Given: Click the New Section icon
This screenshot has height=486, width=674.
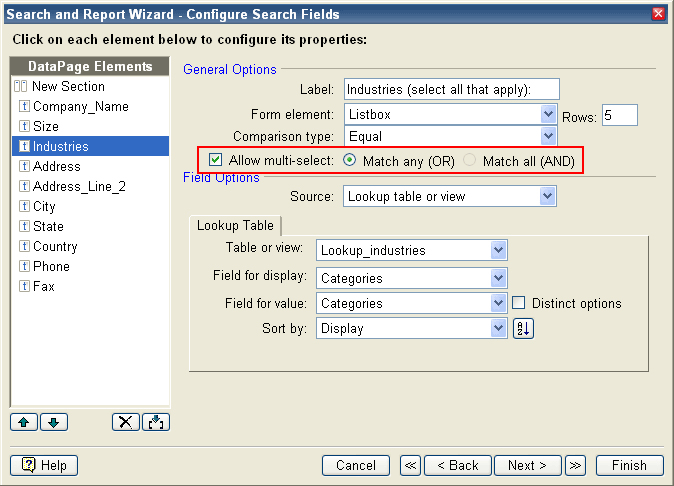Looking at the screenshot, I should [x=20, y=86].
